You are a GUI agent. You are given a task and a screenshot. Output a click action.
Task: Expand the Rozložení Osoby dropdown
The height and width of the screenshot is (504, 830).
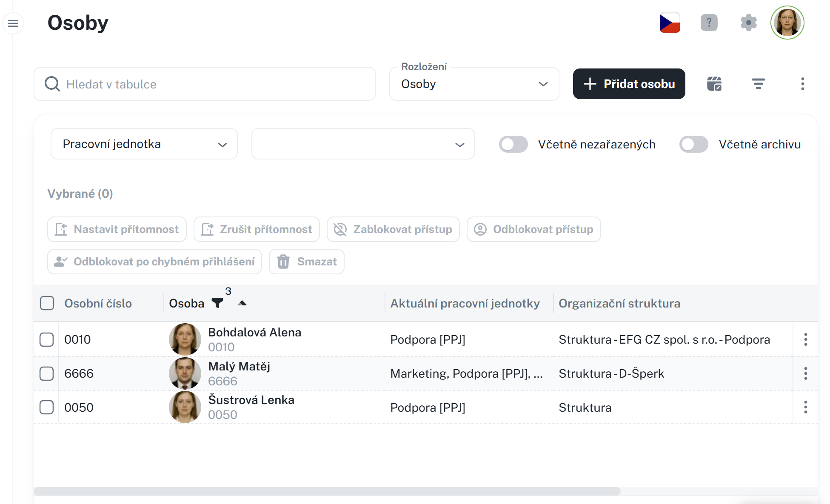[474, 84]
